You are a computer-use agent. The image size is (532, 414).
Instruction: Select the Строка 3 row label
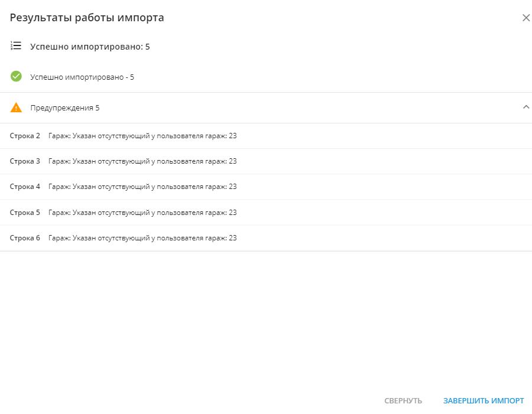coord(25,161)
